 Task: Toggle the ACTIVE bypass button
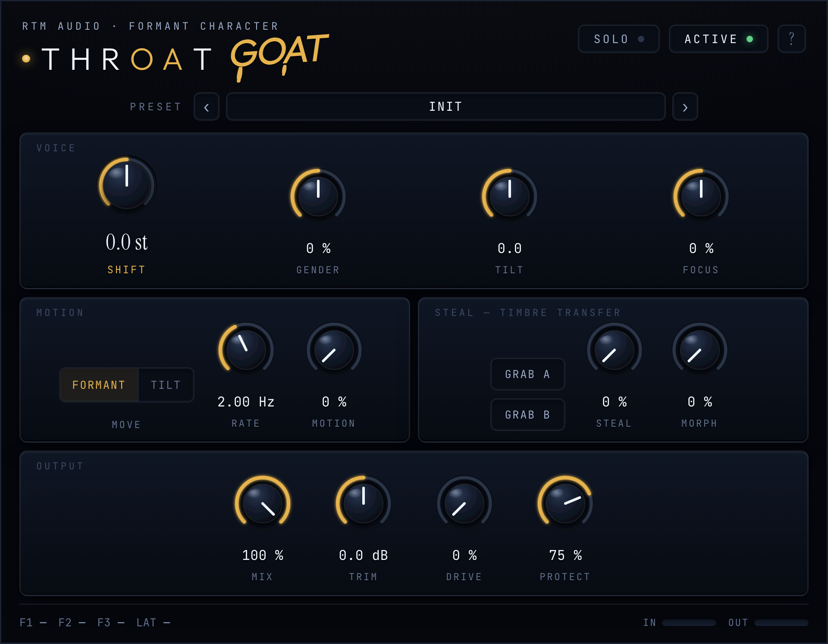[x=718, y=39]
